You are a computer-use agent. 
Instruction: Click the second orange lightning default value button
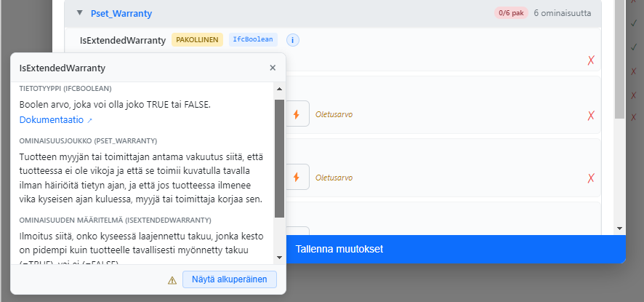296,177
